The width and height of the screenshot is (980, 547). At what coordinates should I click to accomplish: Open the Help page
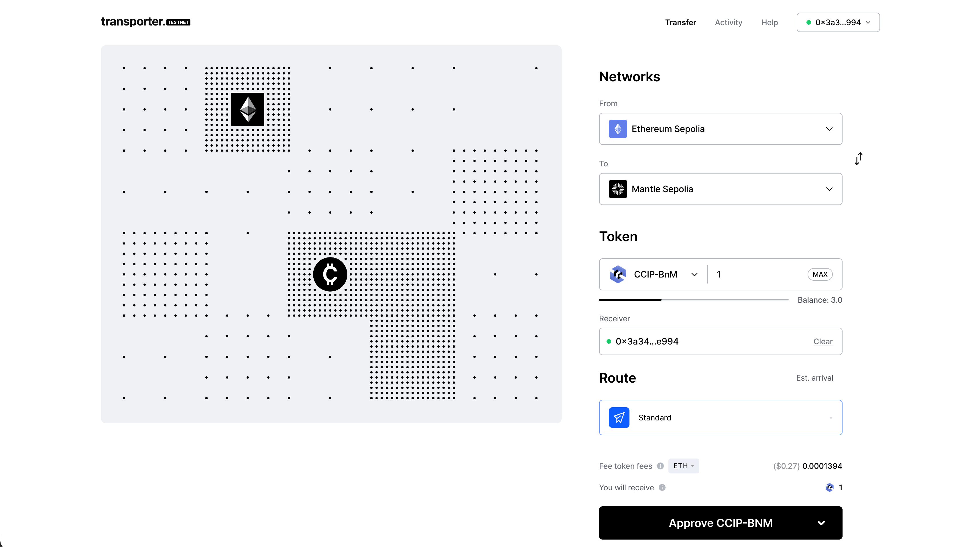(x=769, y=22)
